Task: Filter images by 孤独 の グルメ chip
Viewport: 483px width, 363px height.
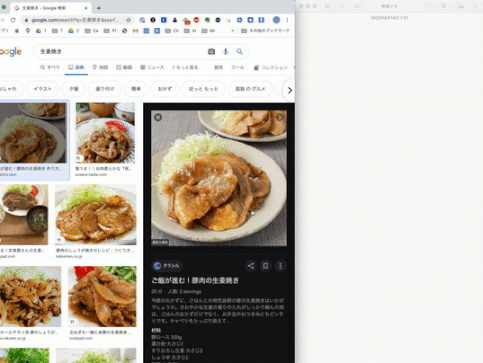Action: point(250,89)
